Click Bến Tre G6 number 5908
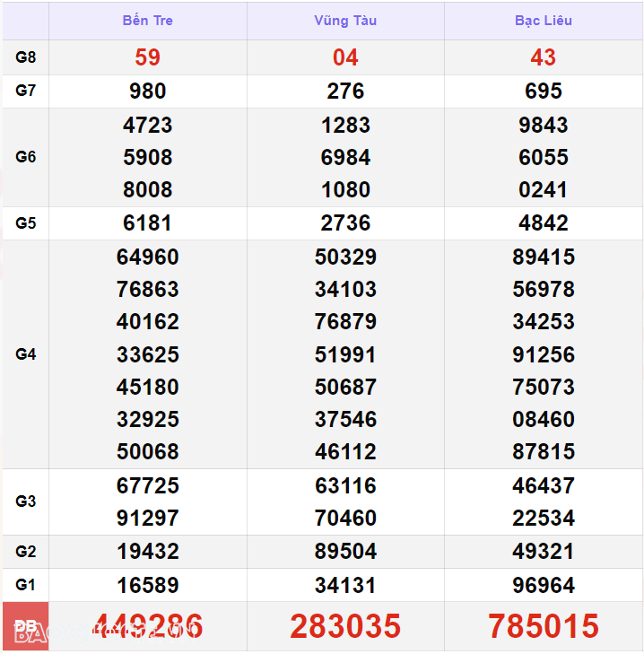The image size is (644, 654). (147, 157)
